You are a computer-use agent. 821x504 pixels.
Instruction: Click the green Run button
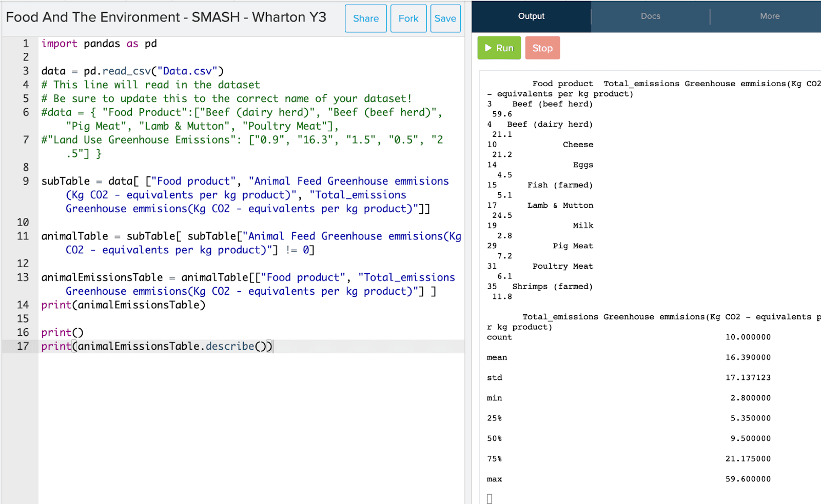499,48
